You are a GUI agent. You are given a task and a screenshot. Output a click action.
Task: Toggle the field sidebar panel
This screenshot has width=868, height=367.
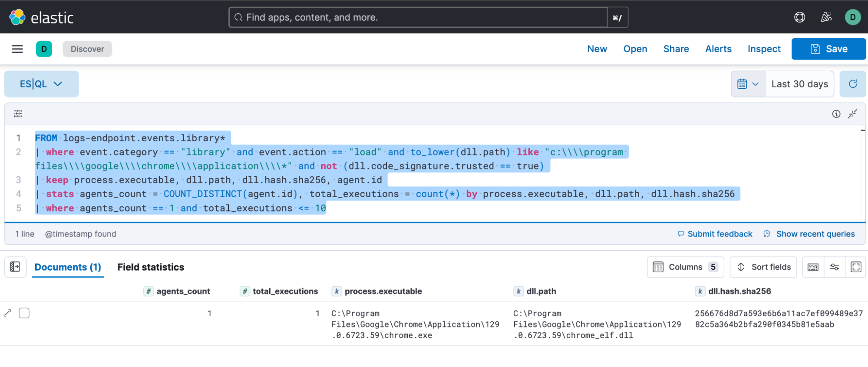click(15, 267)
